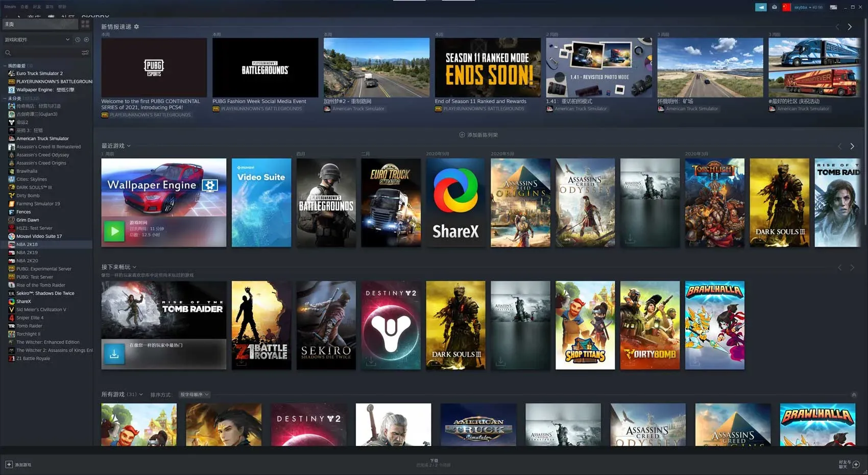Open the Friends (好友) menu
This screenshot has width=868, height=475.
(x=37, y=7)
